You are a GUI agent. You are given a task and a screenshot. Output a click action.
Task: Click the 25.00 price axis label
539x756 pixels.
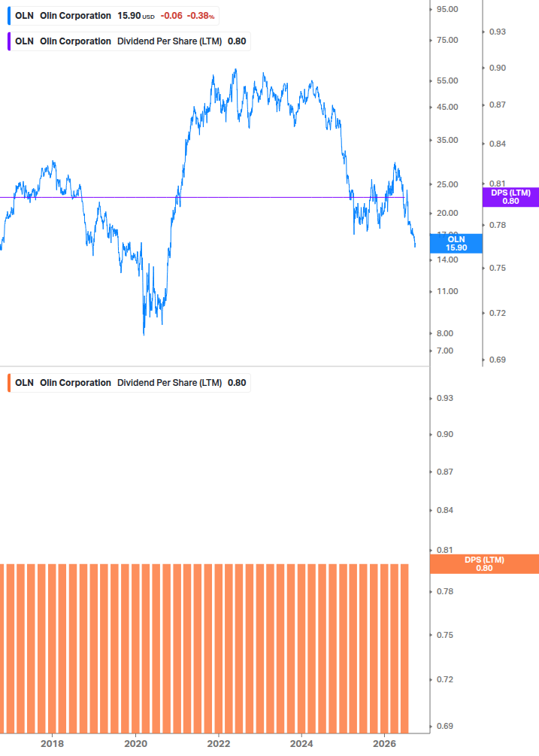pos(447,184)
